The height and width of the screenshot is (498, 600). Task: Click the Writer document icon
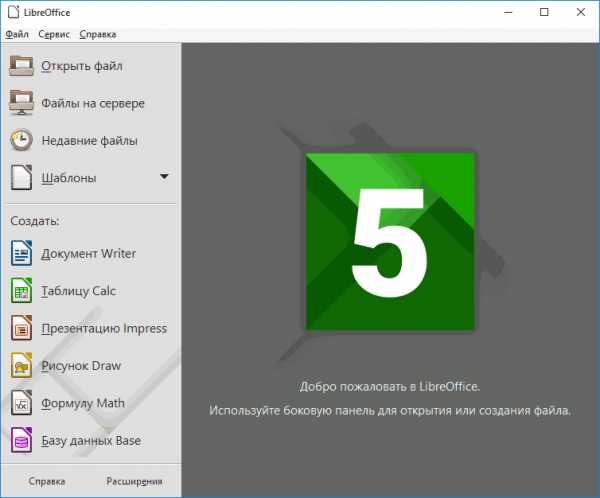click(x=21, y=253)
